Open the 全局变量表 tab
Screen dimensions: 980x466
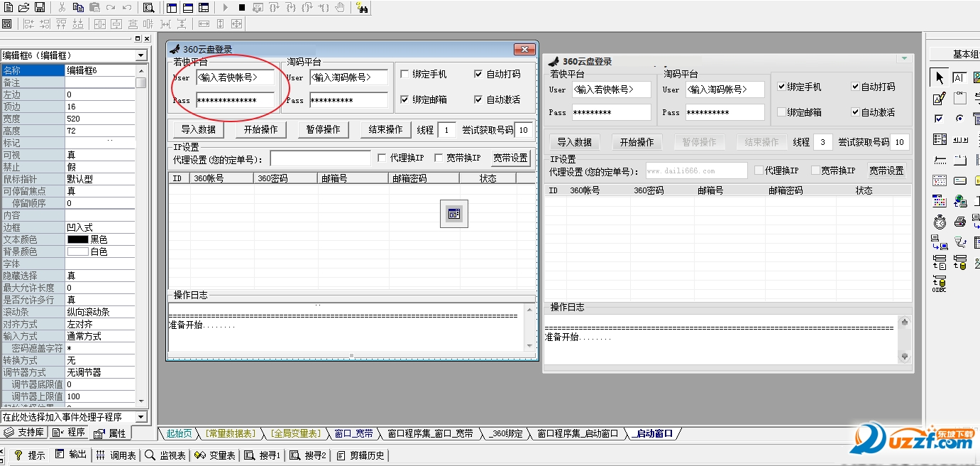(295, 433)
